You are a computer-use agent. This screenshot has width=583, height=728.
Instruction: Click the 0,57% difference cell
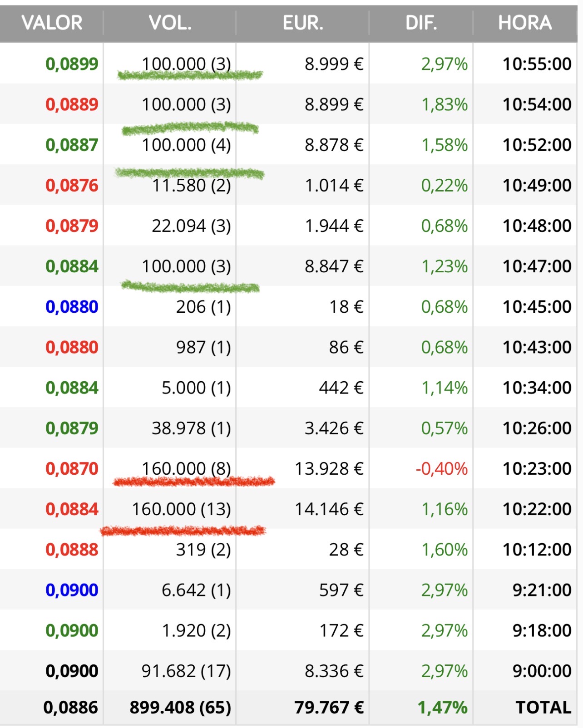pyautogui.click(x=445, y=428)
